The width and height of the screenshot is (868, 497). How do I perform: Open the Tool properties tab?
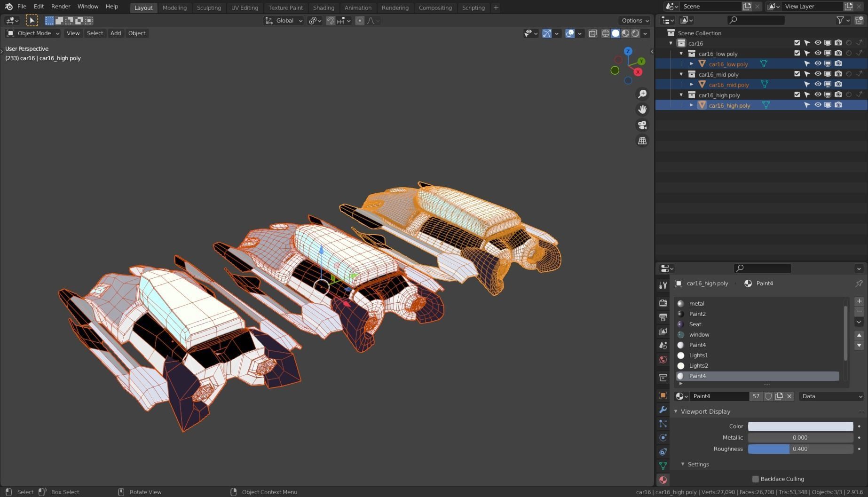tap(663, 285)
